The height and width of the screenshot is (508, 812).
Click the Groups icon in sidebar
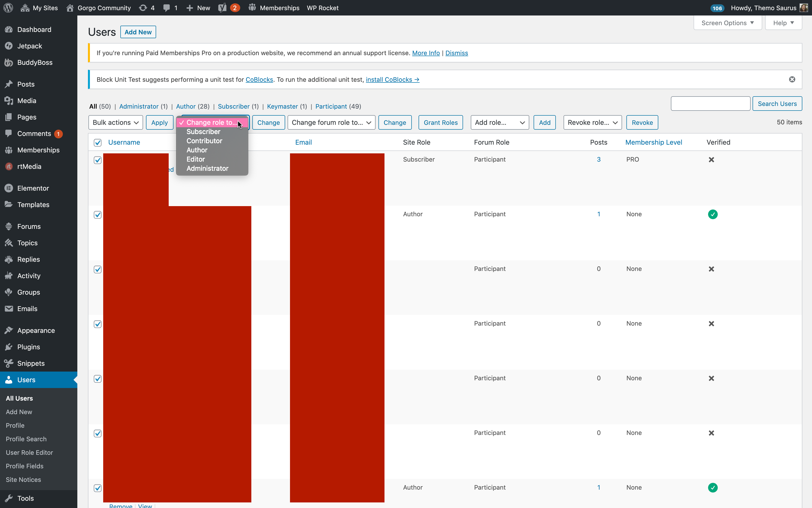pos(9,292)
